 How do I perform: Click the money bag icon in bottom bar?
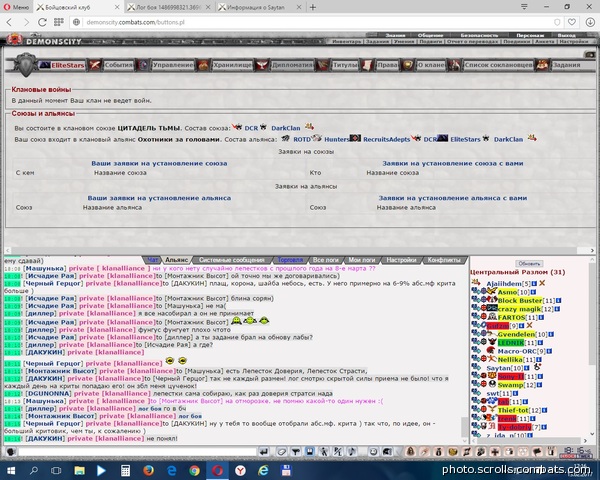438,452
